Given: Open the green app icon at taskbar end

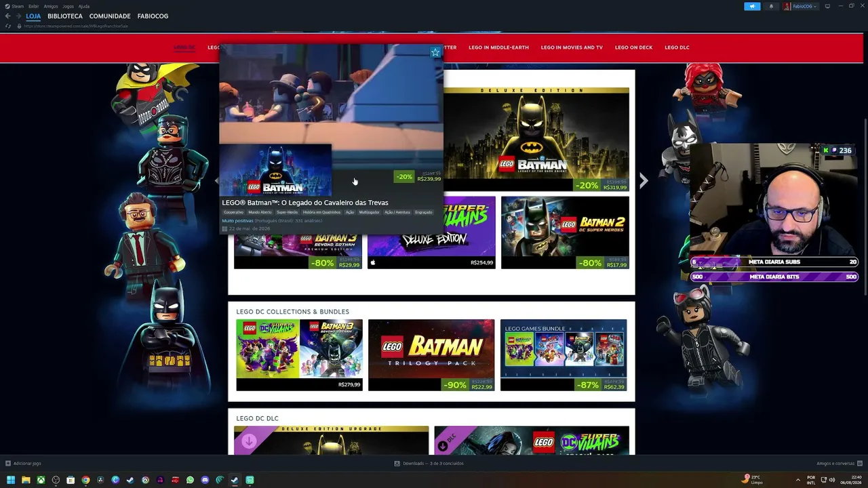Looking at the screenshot, I should 250,480.
